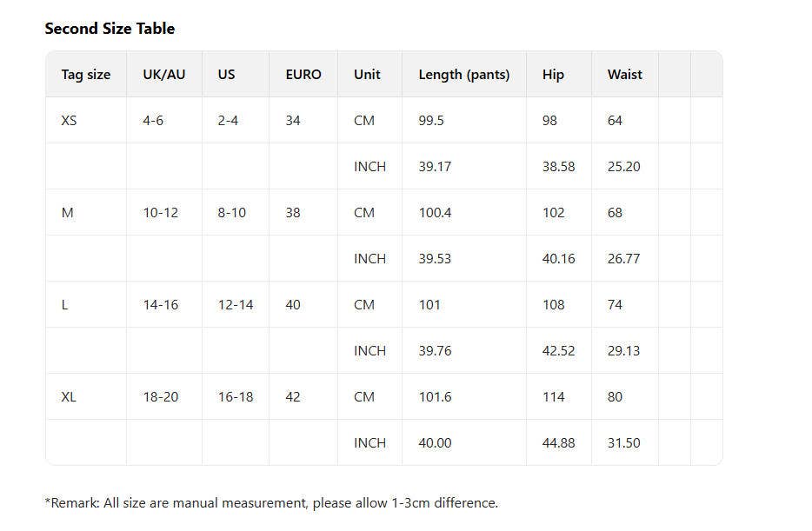
Task: Select the 16-18 US size cell
Action: tap(235, 397)
